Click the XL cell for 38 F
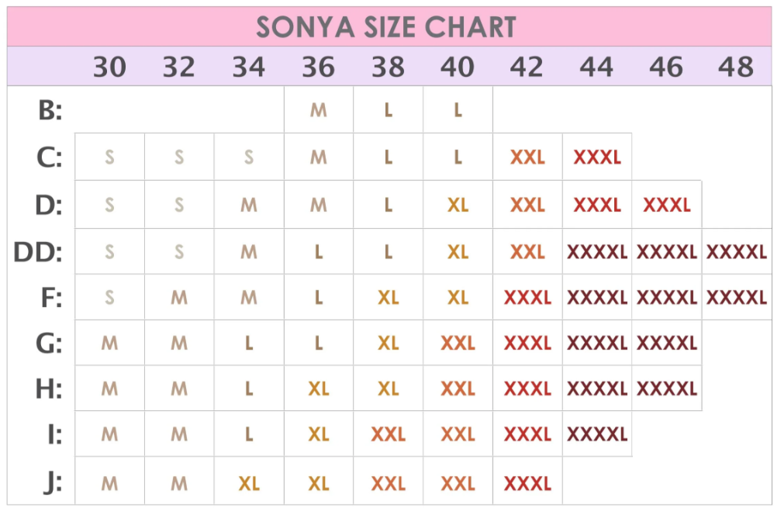 click(x=388, y=298)
